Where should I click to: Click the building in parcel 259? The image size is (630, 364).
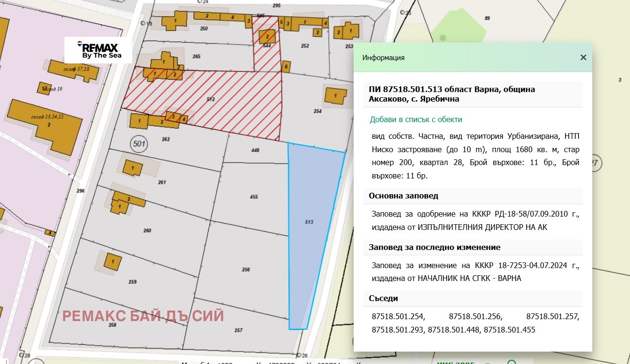pyautogui.click(x=113, y=262)
